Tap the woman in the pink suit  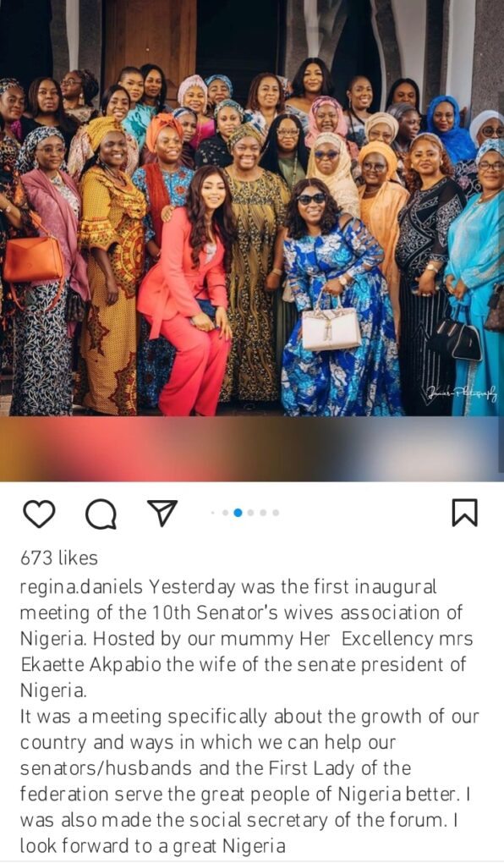[189, 290]
